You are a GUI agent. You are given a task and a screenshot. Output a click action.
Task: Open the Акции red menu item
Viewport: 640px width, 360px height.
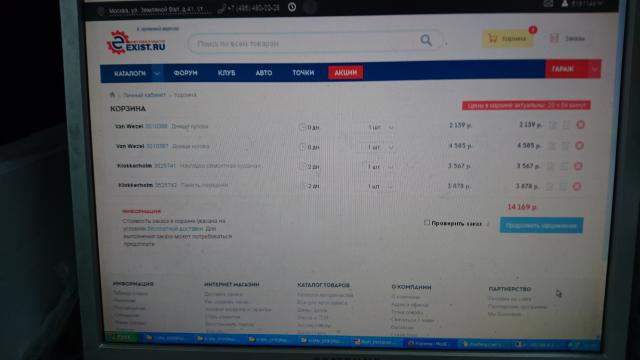[x=345, y=72]
